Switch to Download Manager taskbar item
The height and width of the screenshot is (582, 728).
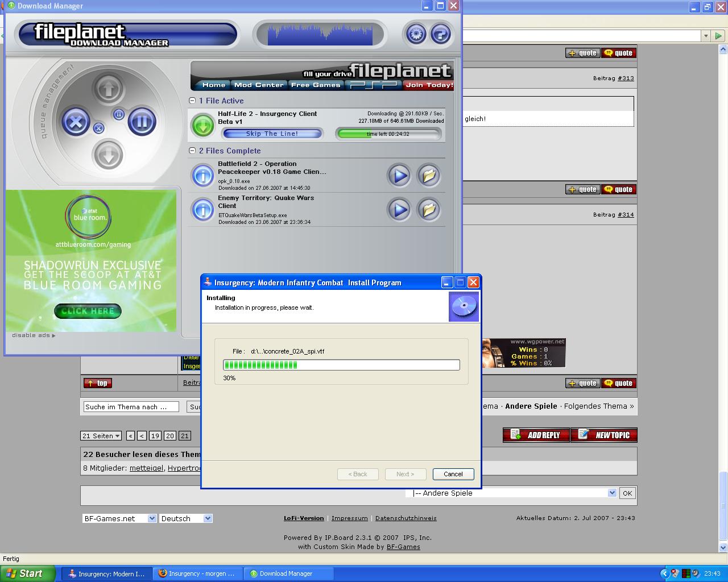tap(289, 573)
